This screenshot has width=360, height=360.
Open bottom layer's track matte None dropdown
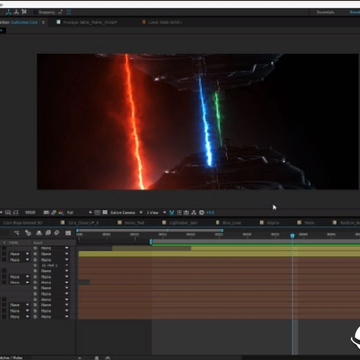(19, 316)
